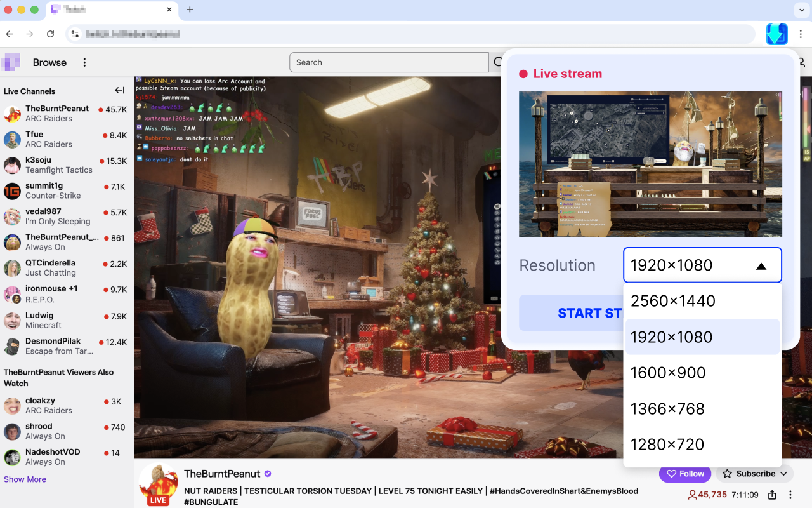
Task: Open Browse page
Action: point(49,62)
